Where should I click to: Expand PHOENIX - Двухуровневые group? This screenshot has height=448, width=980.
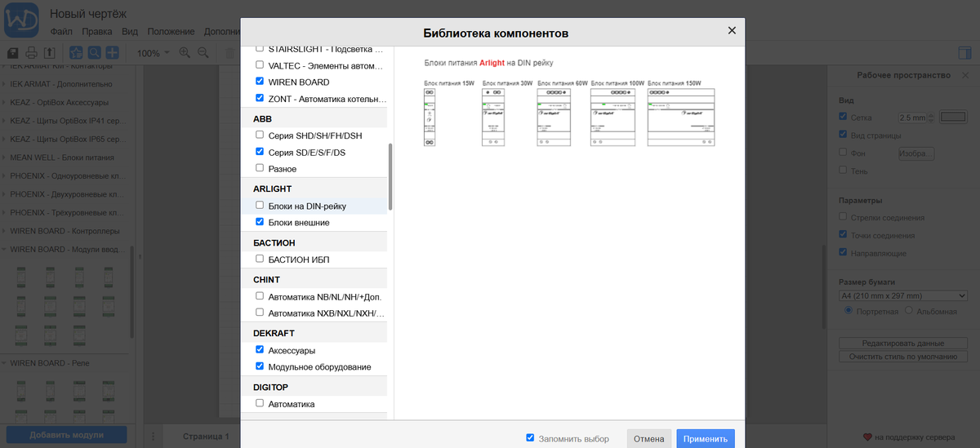coord(65,194)
